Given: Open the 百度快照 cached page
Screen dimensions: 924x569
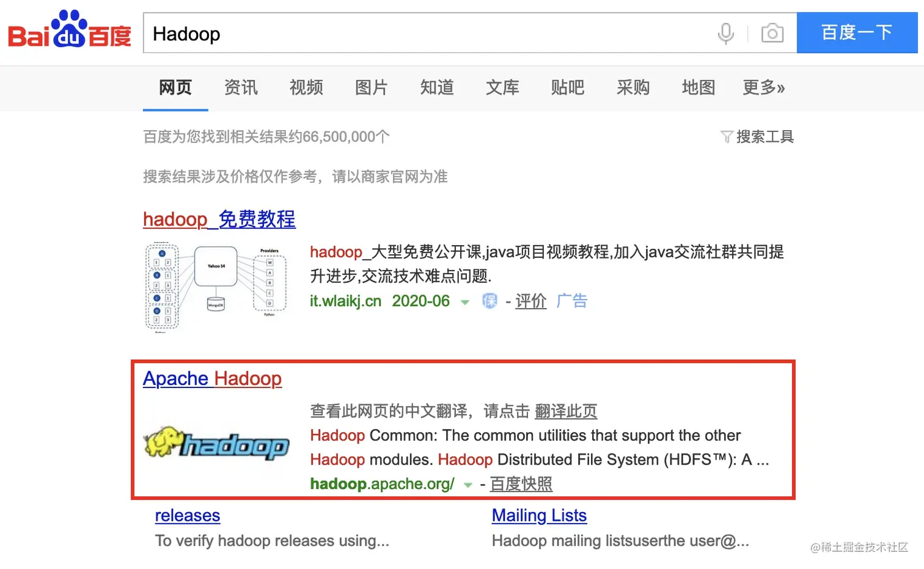Looking at the screenshot, I should 521,483.
